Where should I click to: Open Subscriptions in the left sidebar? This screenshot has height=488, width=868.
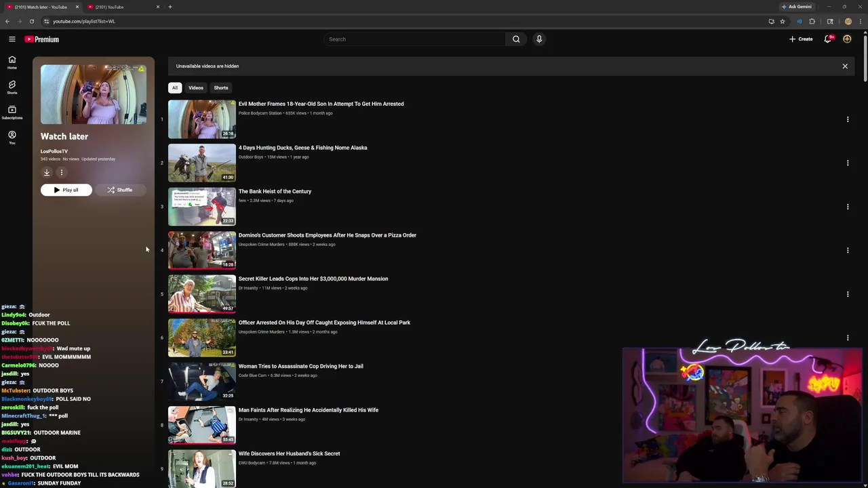coord(12,113)
